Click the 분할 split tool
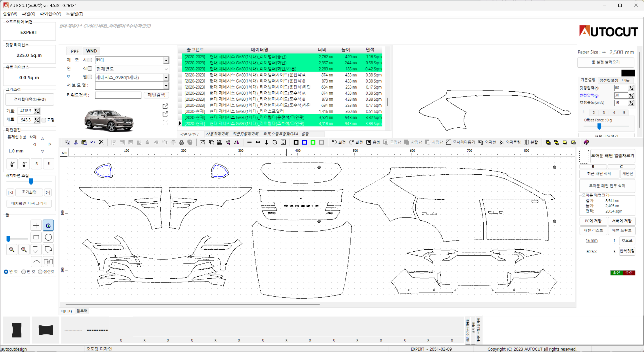The image size is (644, 352). (531, 142)
